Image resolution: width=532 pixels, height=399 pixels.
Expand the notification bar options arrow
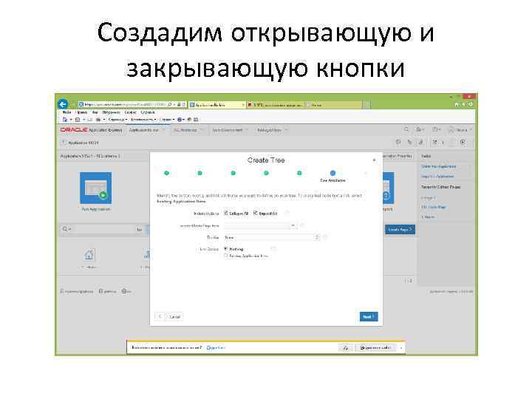401,348
